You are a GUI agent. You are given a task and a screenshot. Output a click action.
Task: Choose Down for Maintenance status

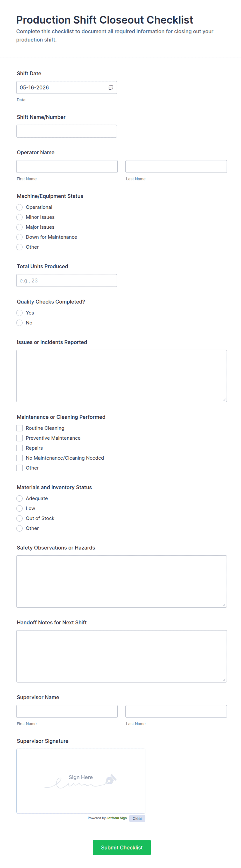pyautogui.click(x=19, y=237)
